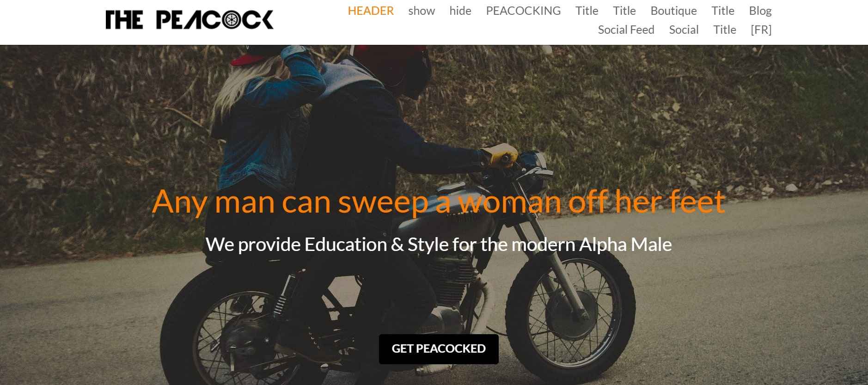Click the GET PEACOCKED button
This screenshot has height=385, width=868.
439,349
